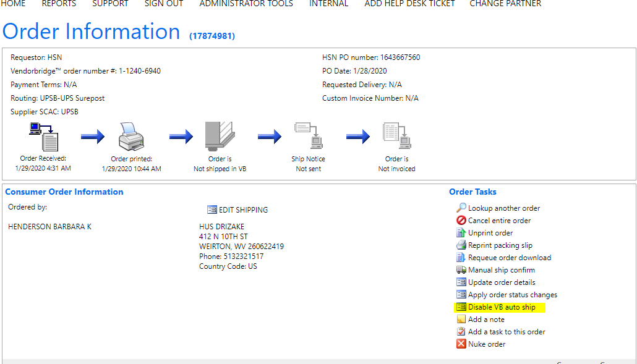
Task: Click the Reprint packing slip link
Action: point(500,245)
